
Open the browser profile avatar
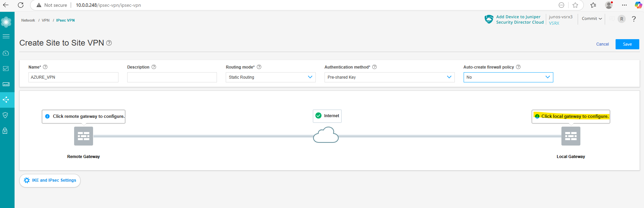tap(609, 5)
